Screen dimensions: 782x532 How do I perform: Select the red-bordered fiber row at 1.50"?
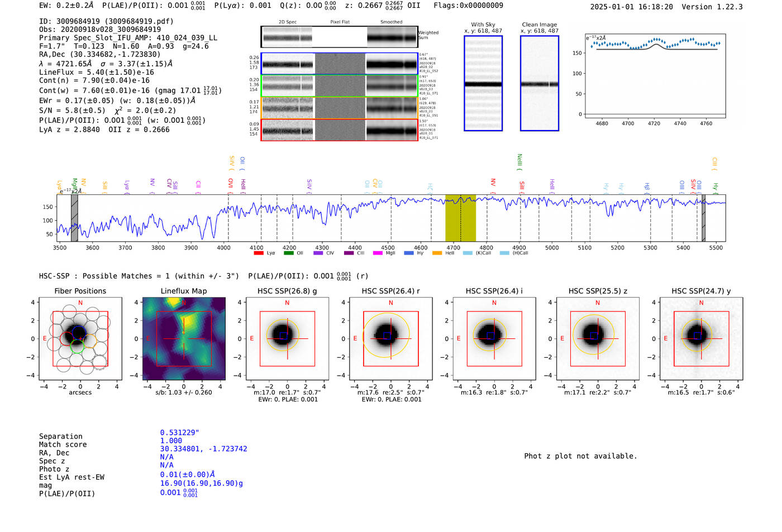tap(339, 130)
